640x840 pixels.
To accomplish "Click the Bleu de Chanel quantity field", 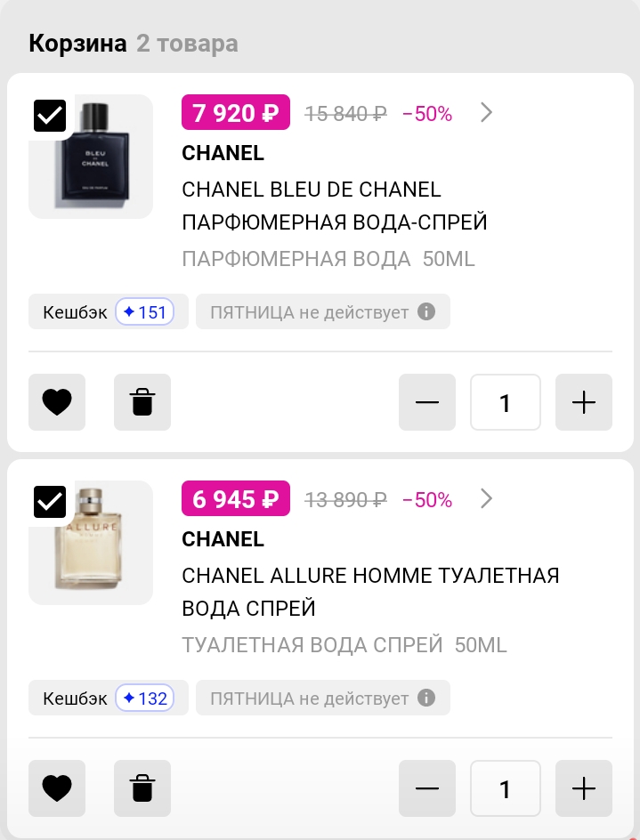I will 506,402.
